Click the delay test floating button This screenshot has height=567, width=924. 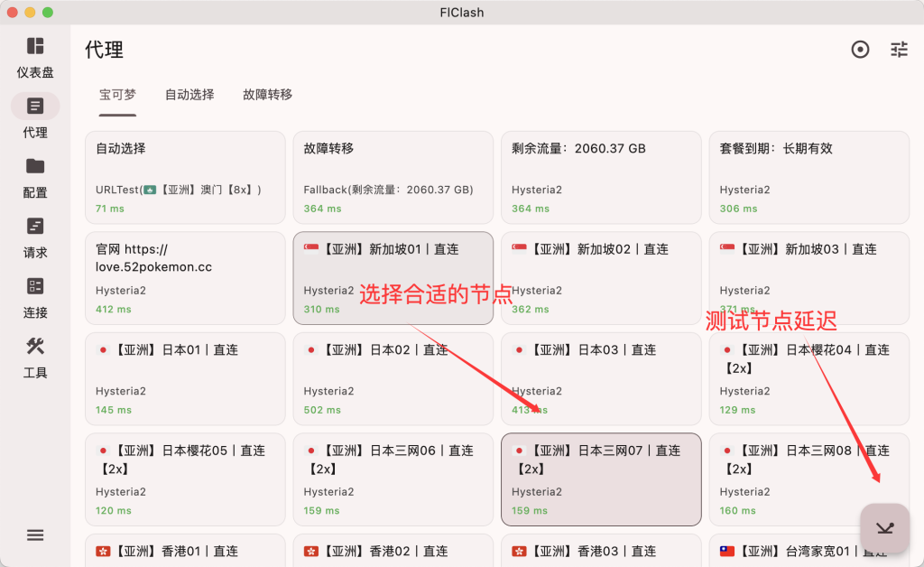point(884,528)
